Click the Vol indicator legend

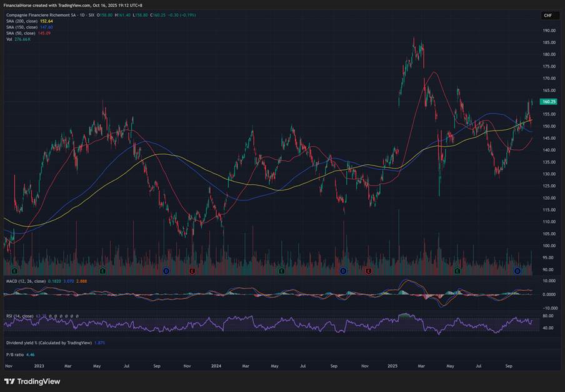pyautogui.click(x=9, y=39)
